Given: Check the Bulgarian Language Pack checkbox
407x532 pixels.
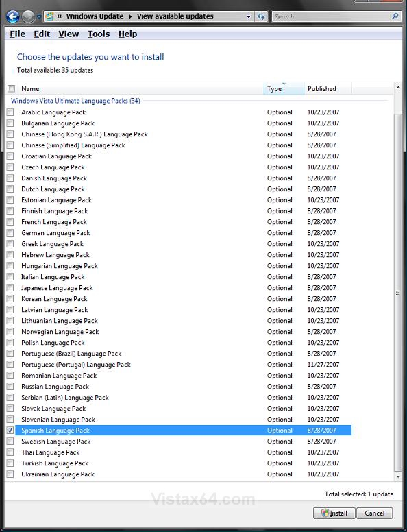Looking at the screenshot, I should click(10, 123).
